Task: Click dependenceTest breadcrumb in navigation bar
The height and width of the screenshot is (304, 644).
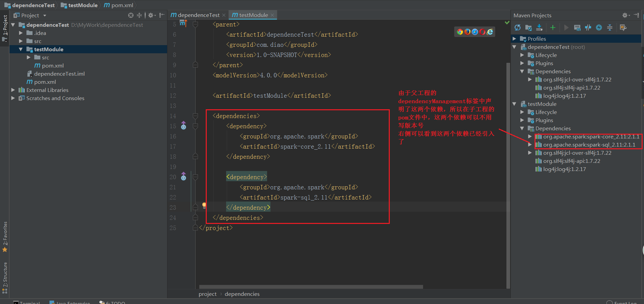Action: tap(29, 5)
